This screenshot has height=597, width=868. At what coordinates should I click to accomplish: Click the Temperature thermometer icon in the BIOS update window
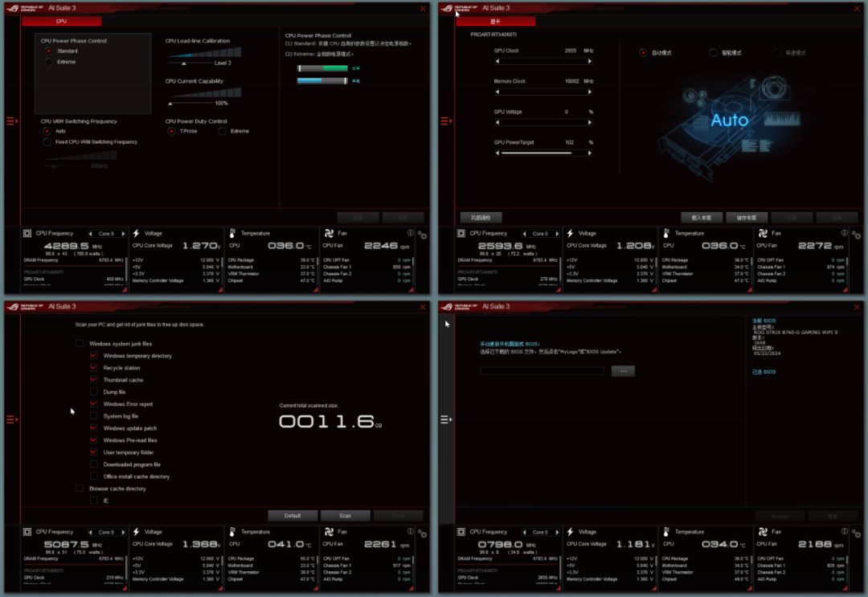click(666, 532)
